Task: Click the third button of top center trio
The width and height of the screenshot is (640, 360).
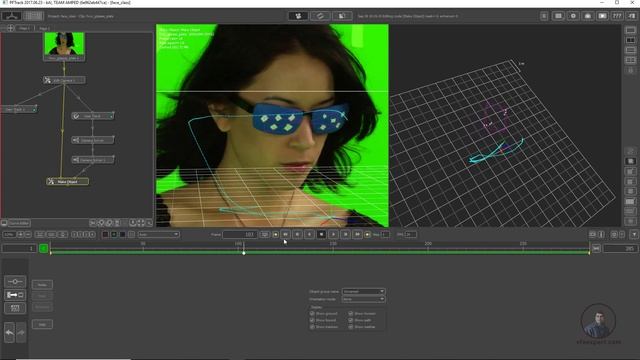Action: click(342, 16)
